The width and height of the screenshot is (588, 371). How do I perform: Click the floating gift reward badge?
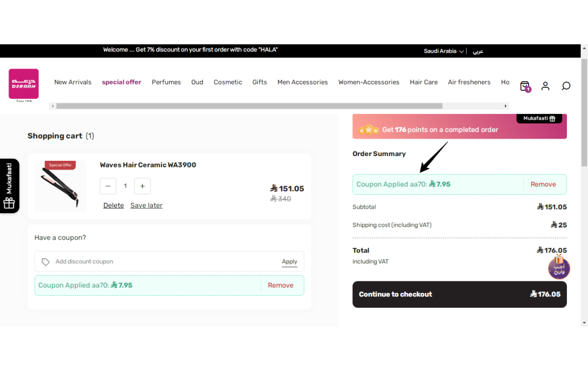559,267
